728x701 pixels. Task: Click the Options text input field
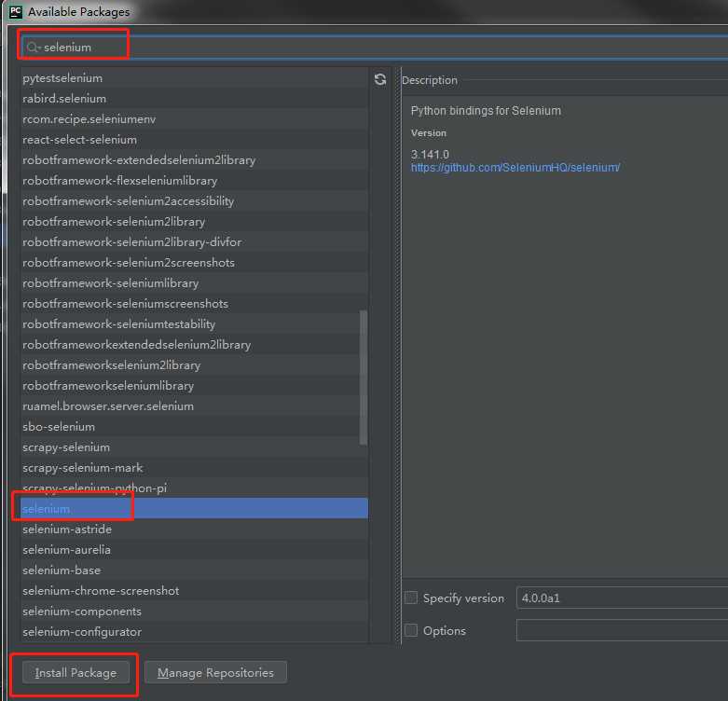pyautogui.click(x=622, y=630)
